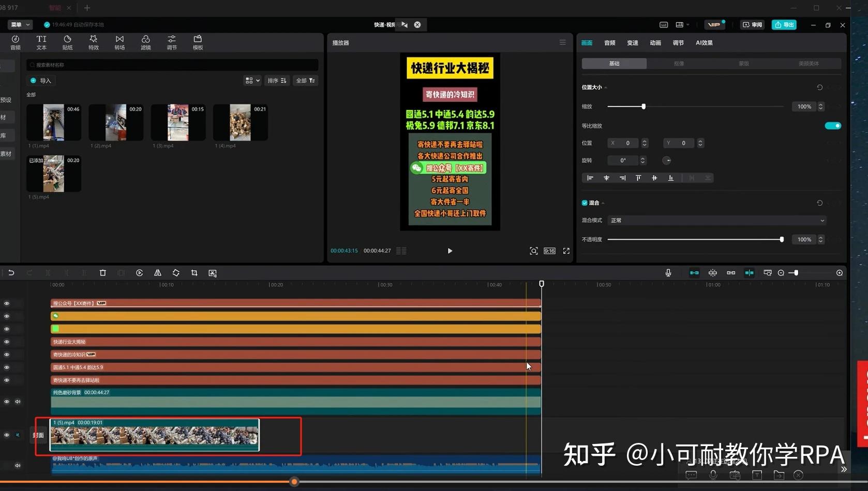This screenshot has width=868, height=491.
Task: Select the 抠像 cutout sub-tab
Action: (679, 64)
